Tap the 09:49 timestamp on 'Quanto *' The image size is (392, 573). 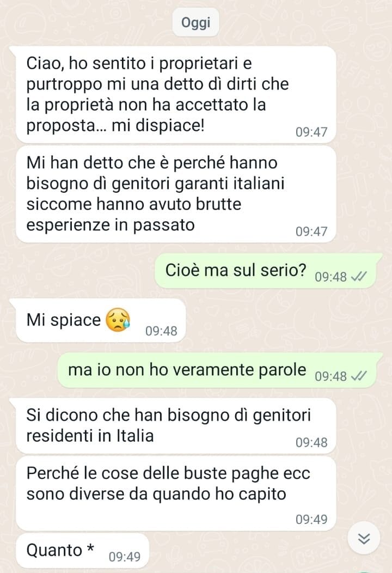click(x=125, y=557)
